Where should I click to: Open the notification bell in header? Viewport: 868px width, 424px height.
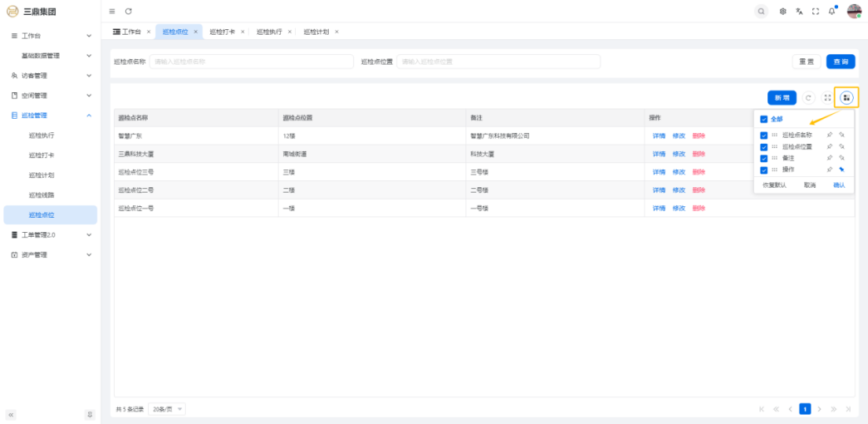click(831, 12)
